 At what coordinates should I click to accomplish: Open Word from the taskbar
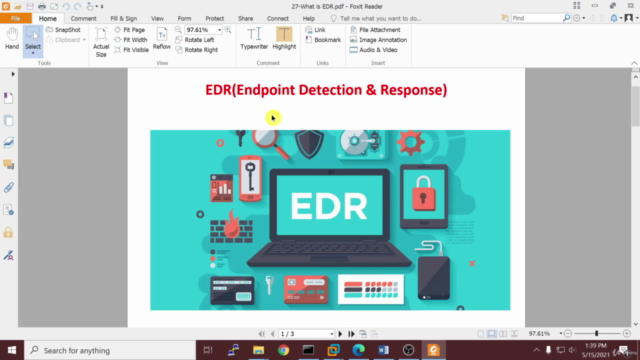pos(383,350)
